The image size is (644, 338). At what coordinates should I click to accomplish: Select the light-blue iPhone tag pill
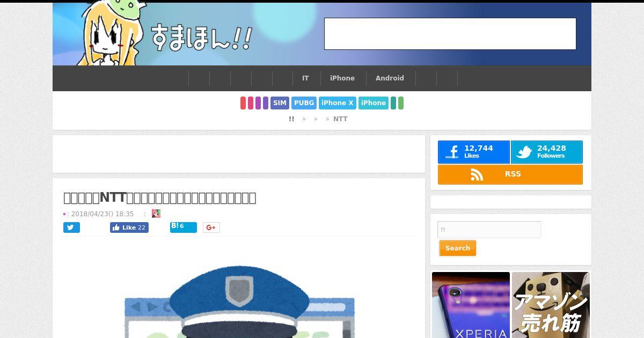coord(374,103)
